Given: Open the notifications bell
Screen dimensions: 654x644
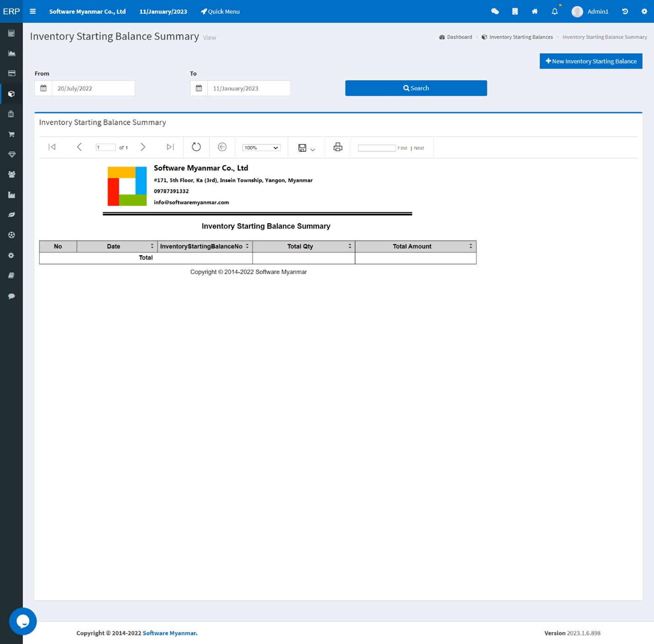Looking at the screenshot, I should click(x=555, y=11).
